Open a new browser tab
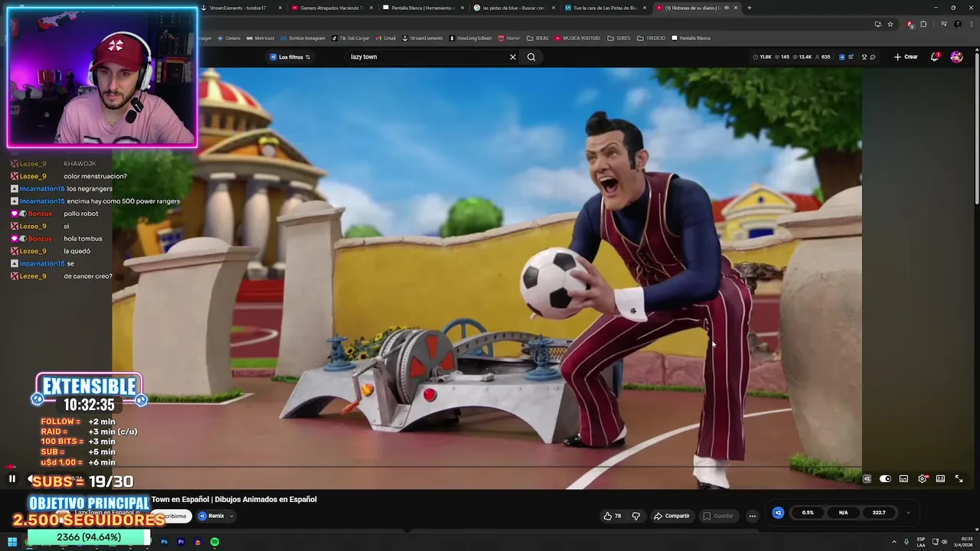Image resolution: width=980 pixels, height=551 pixels. point(750,8)
